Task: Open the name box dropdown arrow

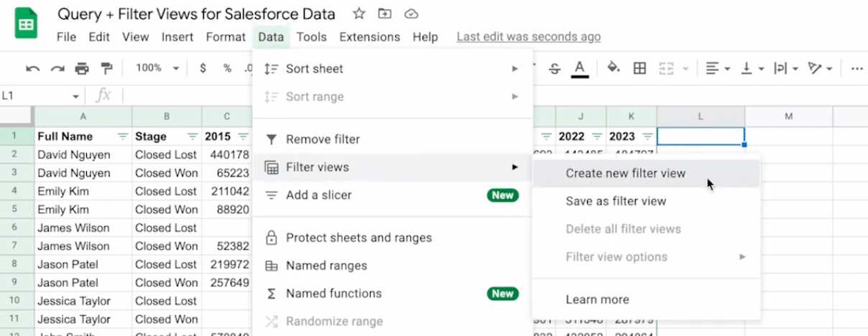Action: click(x=75, y=96)
